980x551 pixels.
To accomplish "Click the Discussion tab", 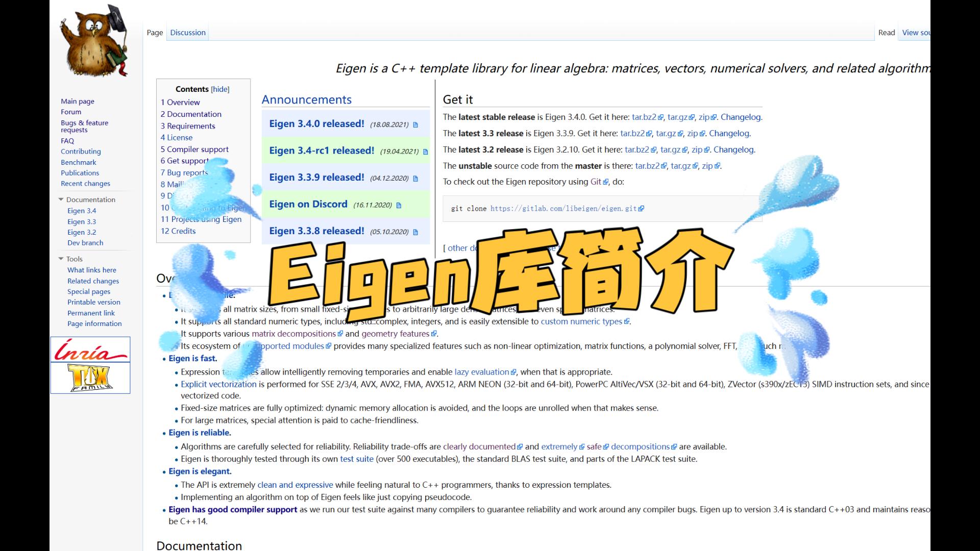I will 187,32.
